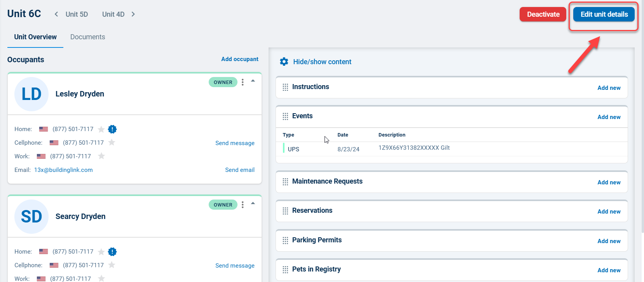Click the Description column header in Events
The height and width of the screenshot is (282, 644).
pyautogui.click(x=392, y=135)
